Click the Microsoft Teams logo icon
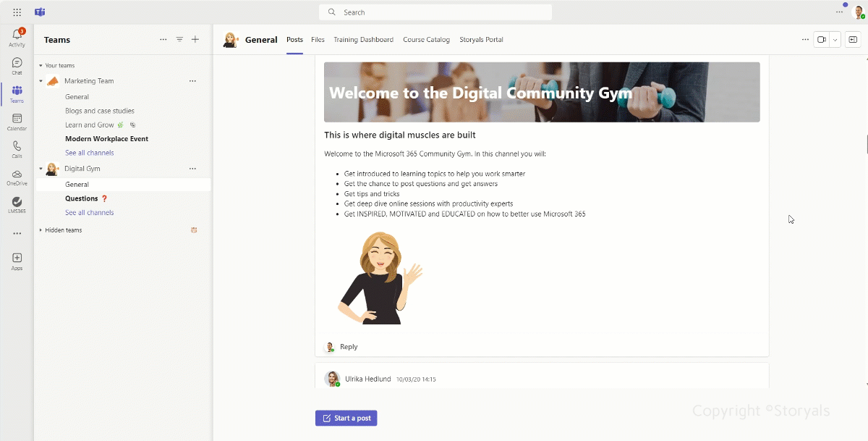 click(40, 12)
